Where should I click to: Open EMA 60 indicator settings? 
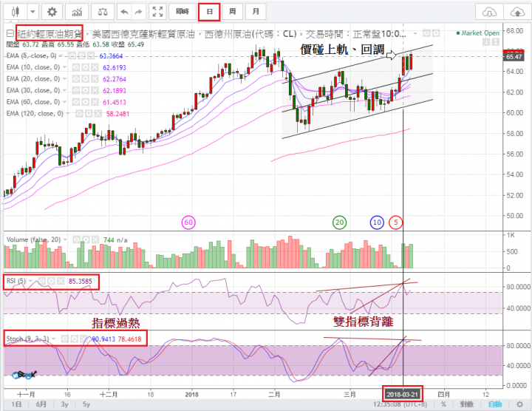(x=86, y=102)
